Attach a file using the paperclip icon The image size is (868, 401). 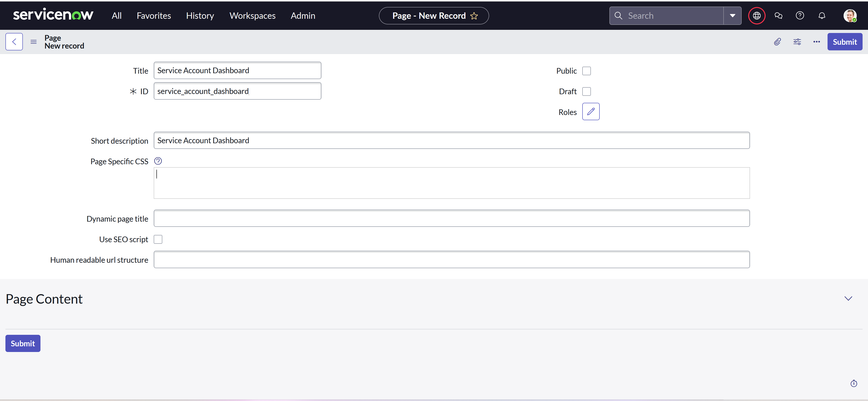pos(777,41)
